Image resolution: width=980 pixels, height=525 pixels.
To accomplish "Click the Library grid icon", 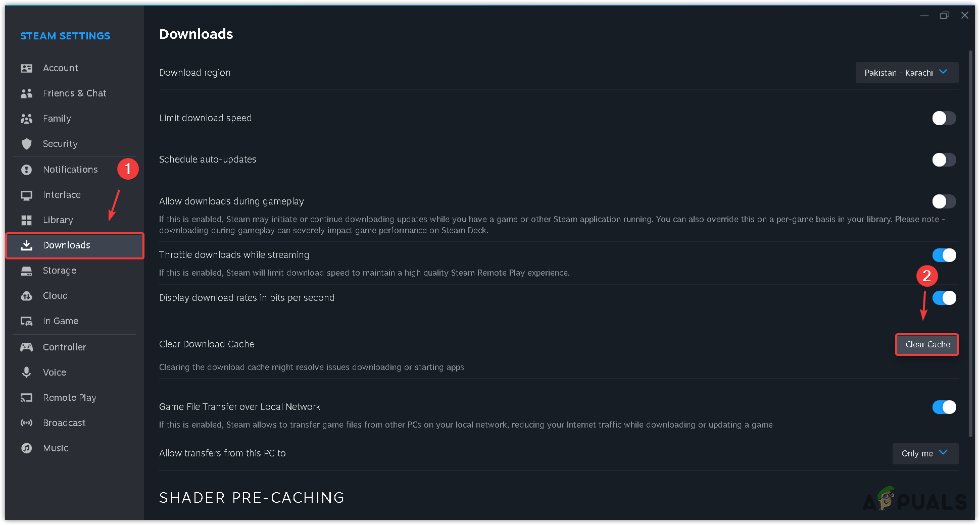I will (x=27, y=220).
